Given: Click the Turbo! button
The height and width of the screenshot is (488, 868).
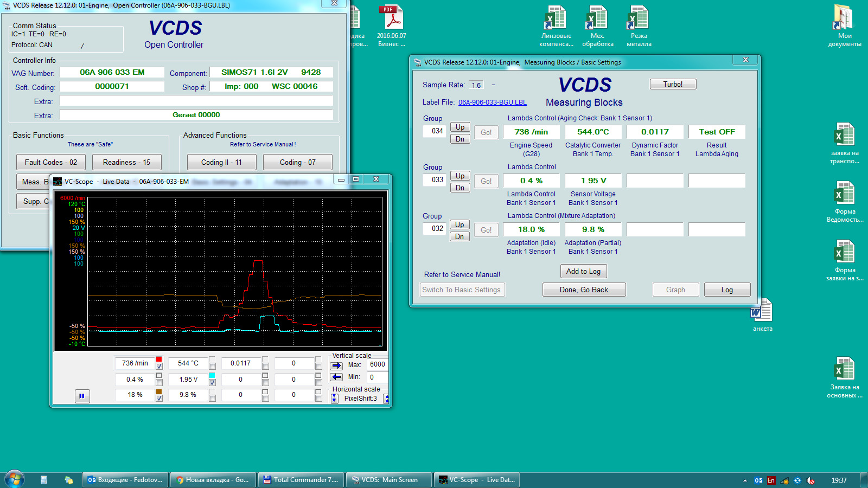Looking at the screenshot, I should pyautogui.click(x=673, y=84).
